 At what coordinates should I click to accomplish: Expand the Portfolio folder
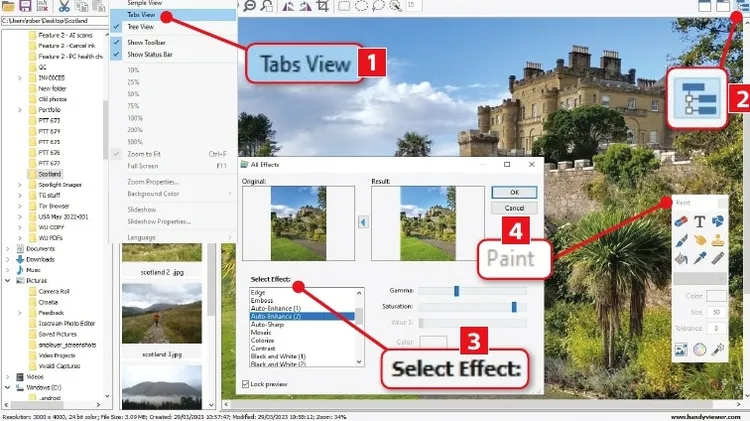click(20, 110)
